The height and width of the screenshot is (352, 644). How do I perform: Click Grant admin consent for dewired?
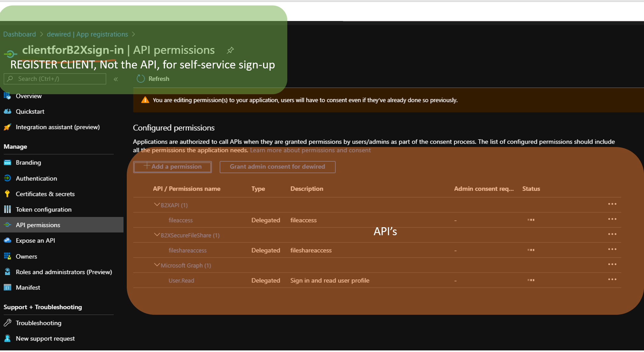tap(277, 167)
